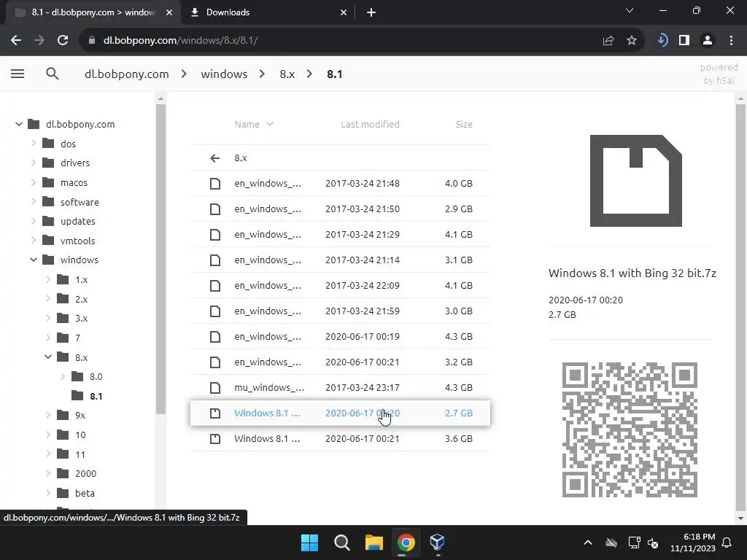Open the powered by h5ai link
Image resolution: width=747 pixels, height=560 pixels.
pos(719,74)
